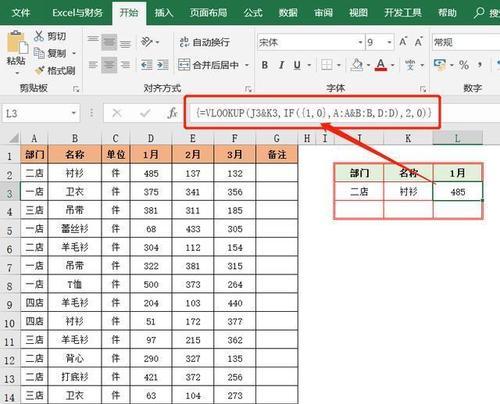
Task: Click the Paste (粘贴) clipboard icon
Action: pyautogui.click(x=17, y=42)
